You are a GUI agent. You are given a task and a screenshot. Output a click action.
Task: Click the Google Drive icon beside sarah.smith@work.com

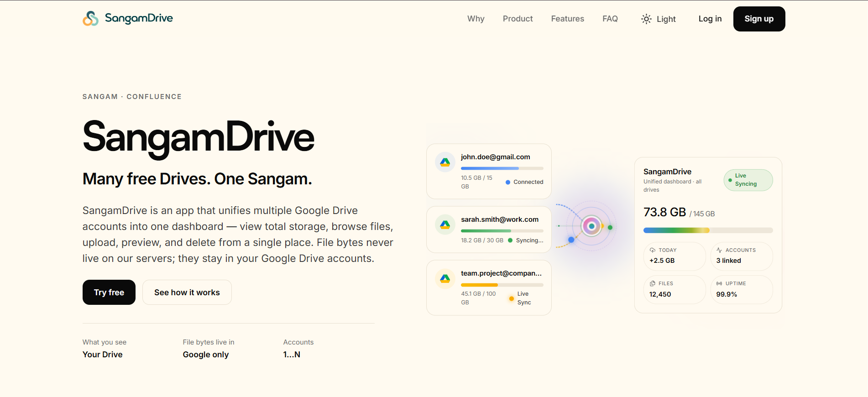(445, 225)
